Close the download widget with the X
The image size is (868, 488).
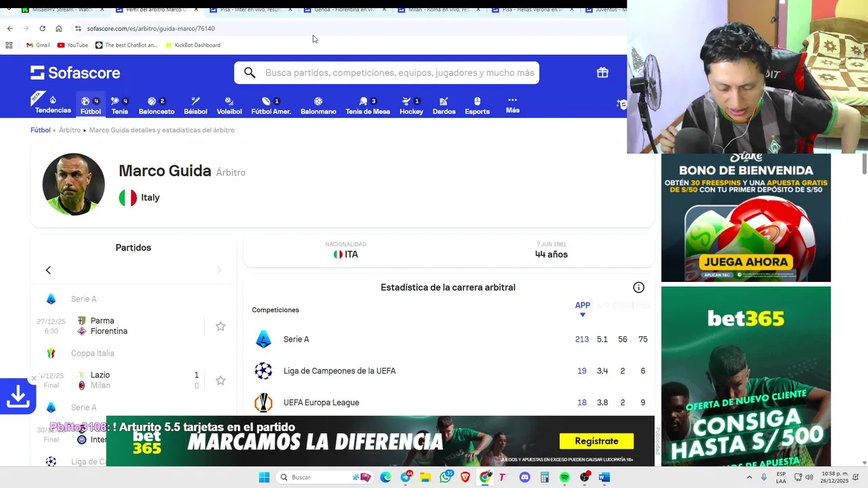34,378
